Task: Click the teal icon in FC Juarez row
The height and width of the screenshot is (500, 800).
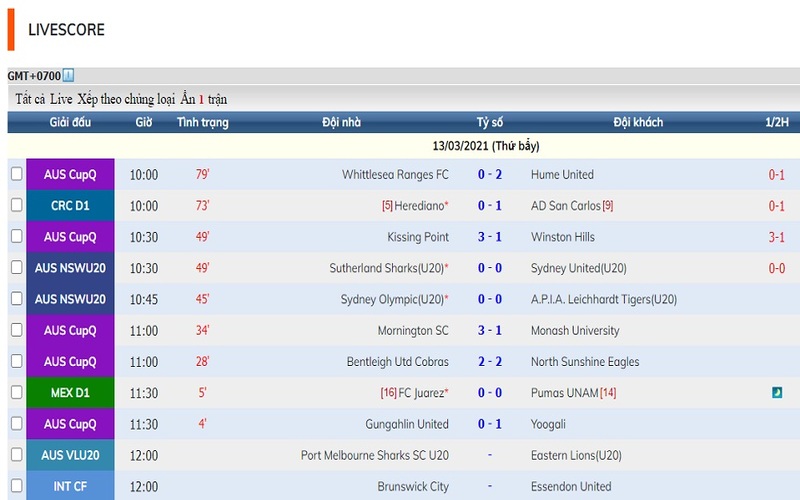Action: 777,393
